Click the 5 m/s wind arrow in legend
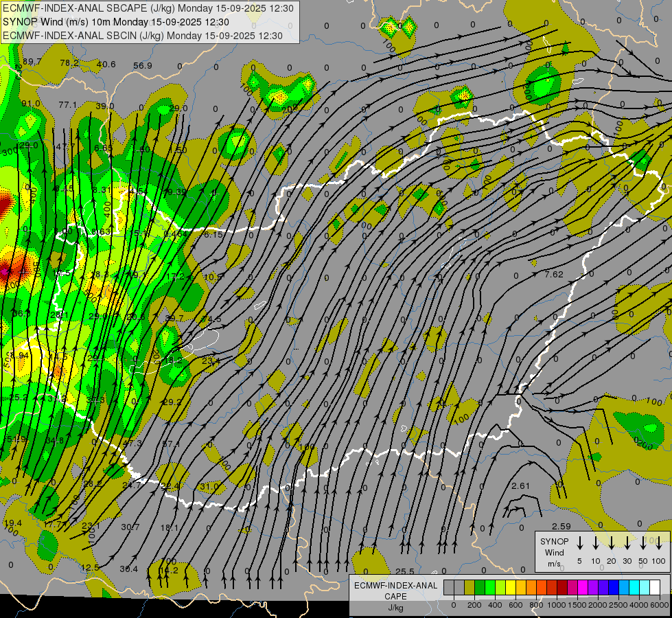 click(580, 543)
